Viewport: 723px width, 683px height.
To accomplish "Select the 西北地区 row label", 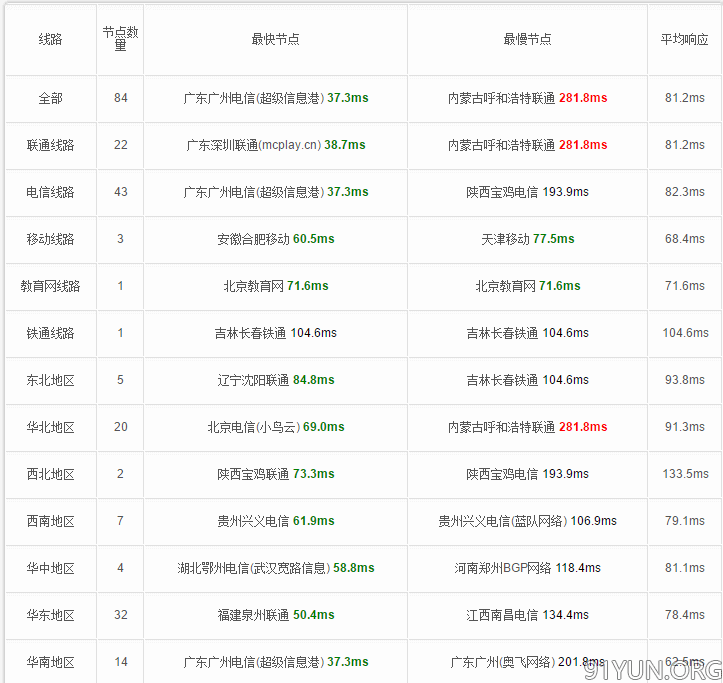I will point(50,475).
